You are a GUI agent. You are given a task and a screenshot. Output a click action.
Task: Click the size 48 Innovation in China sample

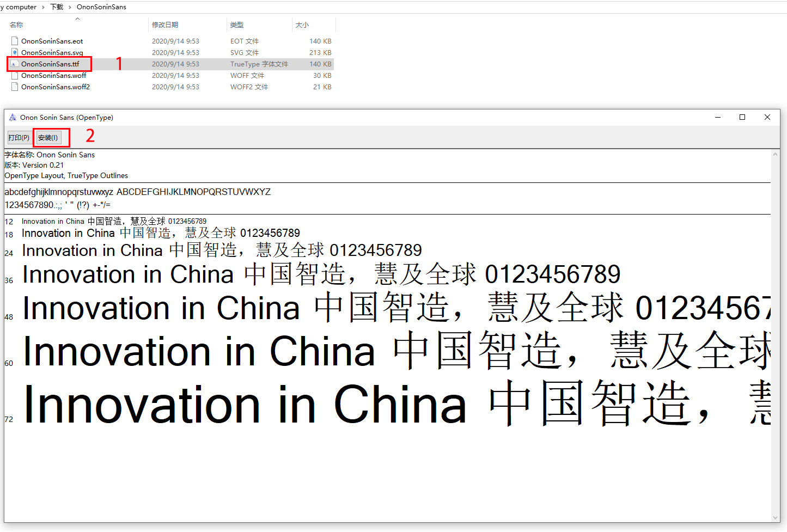click(x=396, y=308)
